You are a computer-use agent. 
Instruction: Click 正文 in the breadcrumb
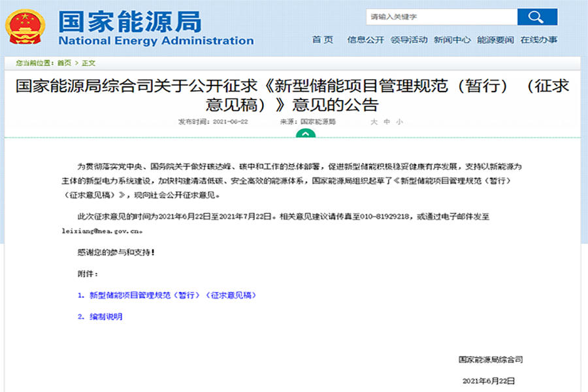(88, 63)
